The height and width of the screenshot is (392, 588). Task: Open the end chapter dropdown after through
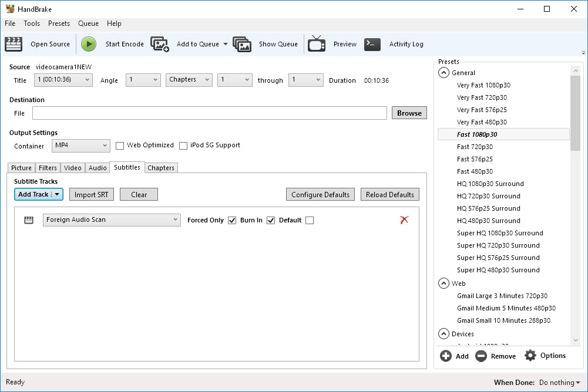point(305,80)
